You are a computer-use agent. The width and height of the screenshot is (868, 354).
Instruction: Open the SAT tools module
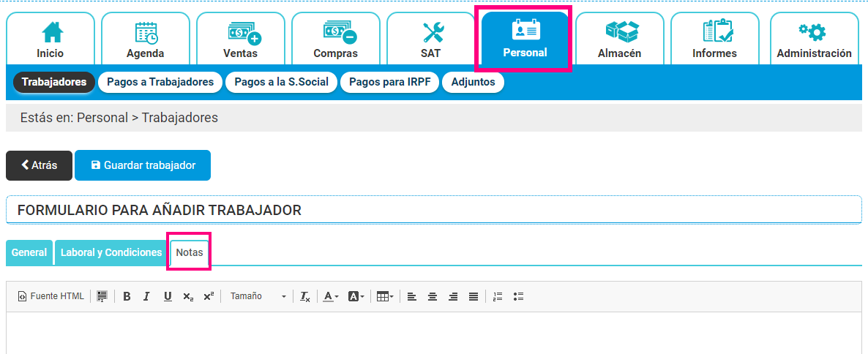(430, 39)
